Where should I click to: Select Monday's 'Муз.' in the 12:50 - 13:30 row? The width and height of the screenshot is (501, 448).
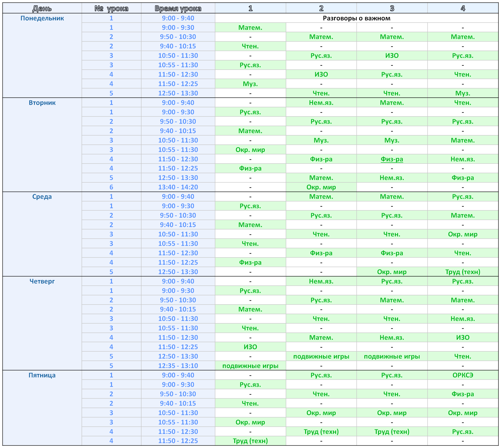click(463, 93)
